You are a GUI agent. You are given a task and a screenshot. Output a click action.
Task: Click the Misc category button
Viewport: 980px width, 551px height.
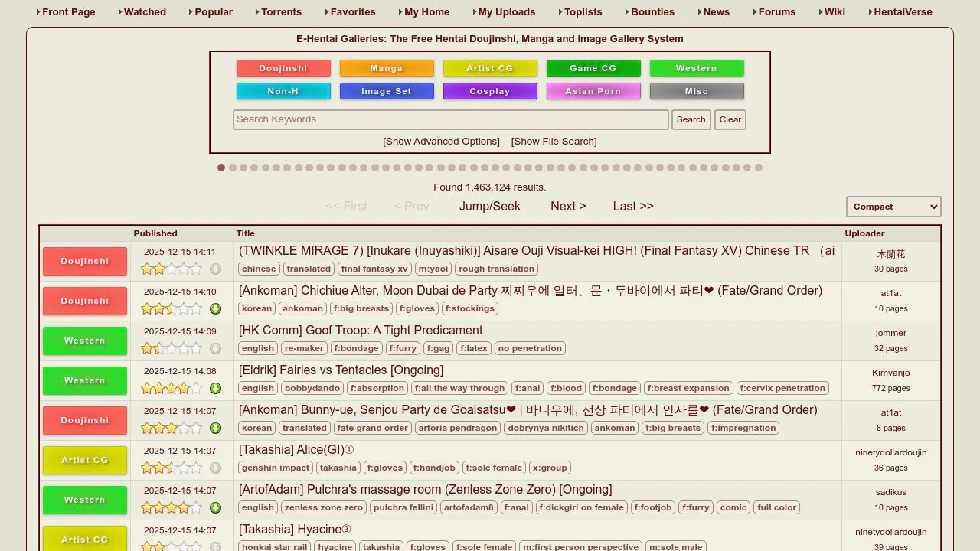click(697, 90)
